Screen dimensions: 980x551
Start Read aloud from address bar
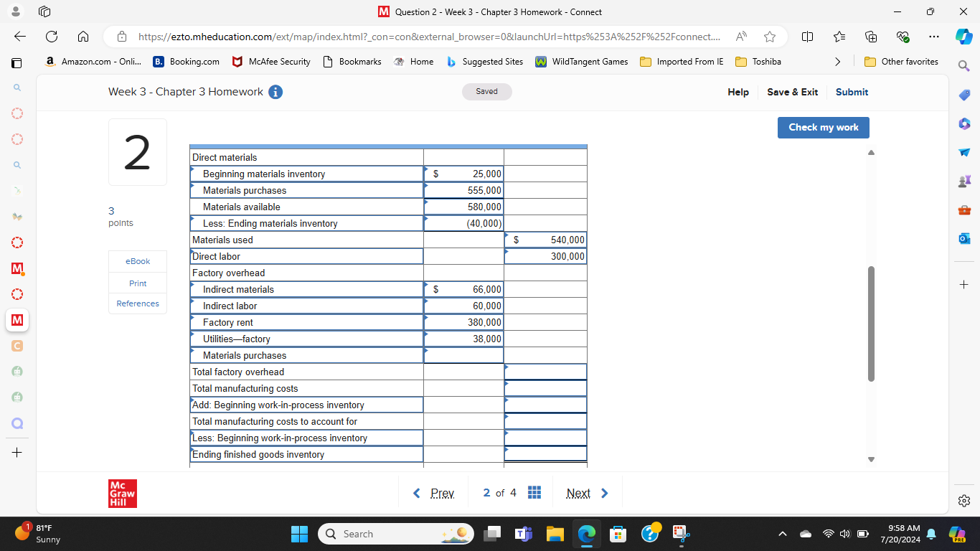click(x=741, y=37)
